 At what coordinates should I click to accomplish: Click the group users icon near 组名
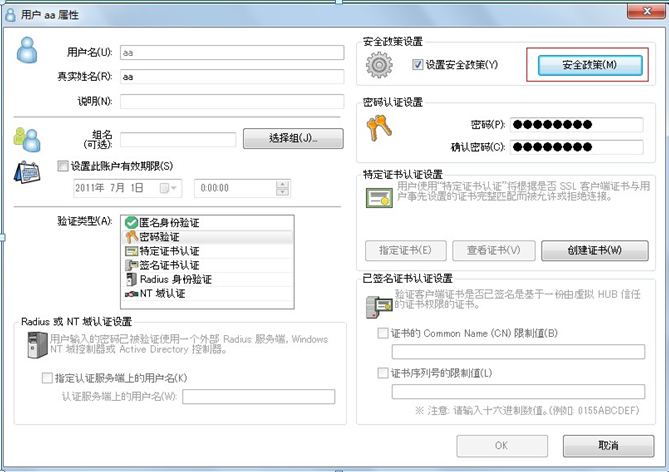pyautogui.click(x=27, y=140)
